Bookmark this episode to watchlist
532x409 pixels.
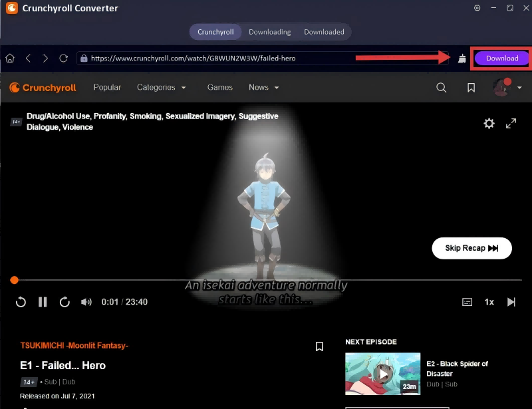(319, 346)
